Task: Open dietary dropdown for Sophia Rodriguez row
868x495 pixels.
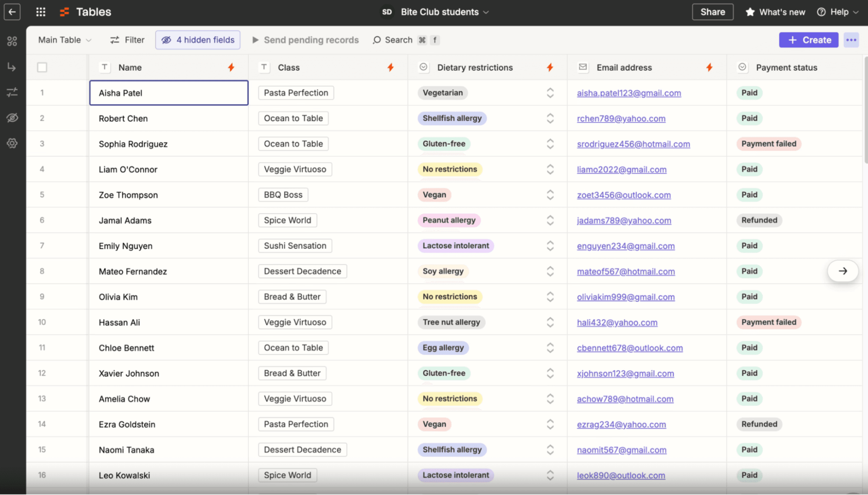Action: pyautogui.click(x=550, y=144)
